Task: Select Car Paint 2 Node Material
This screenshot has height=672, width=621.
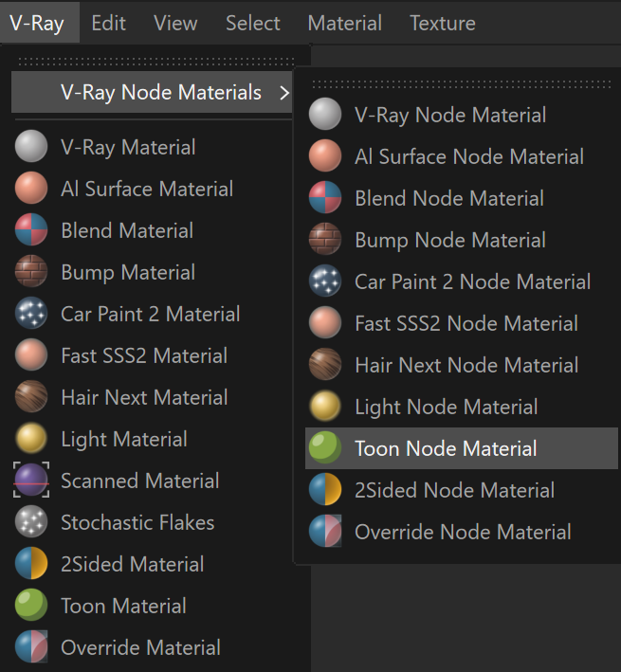Action: click(462, 281)
